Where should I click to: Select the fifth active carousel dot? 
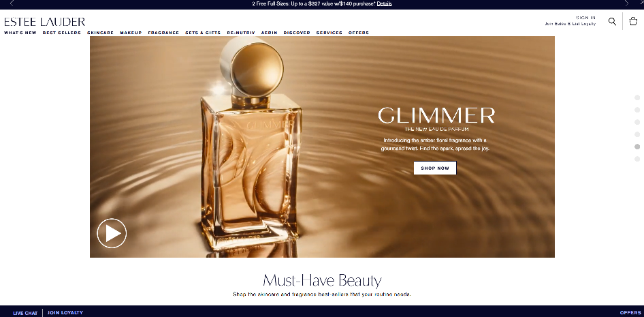click(637, 147)
